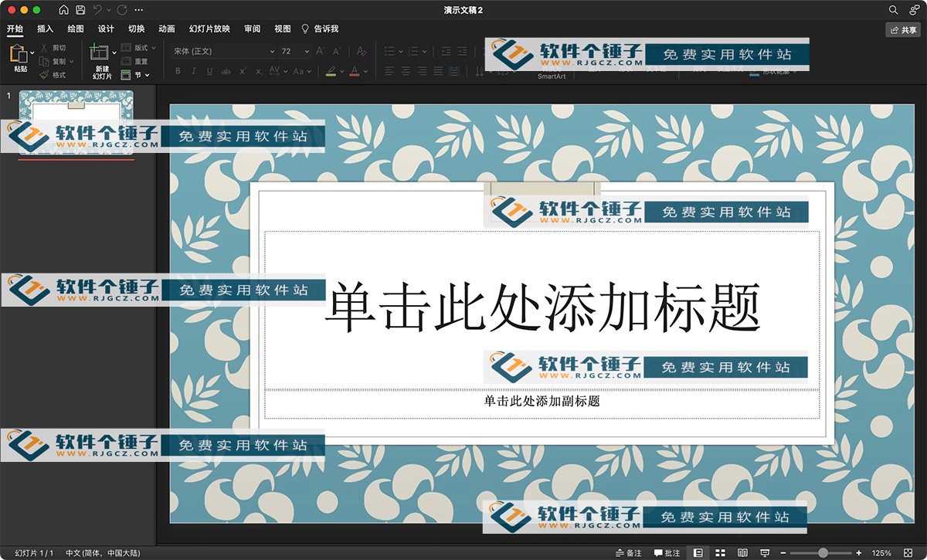Screen dimensions: 927x560
Task: Expand the Copy (复制) options arrow
Action: 72,62
